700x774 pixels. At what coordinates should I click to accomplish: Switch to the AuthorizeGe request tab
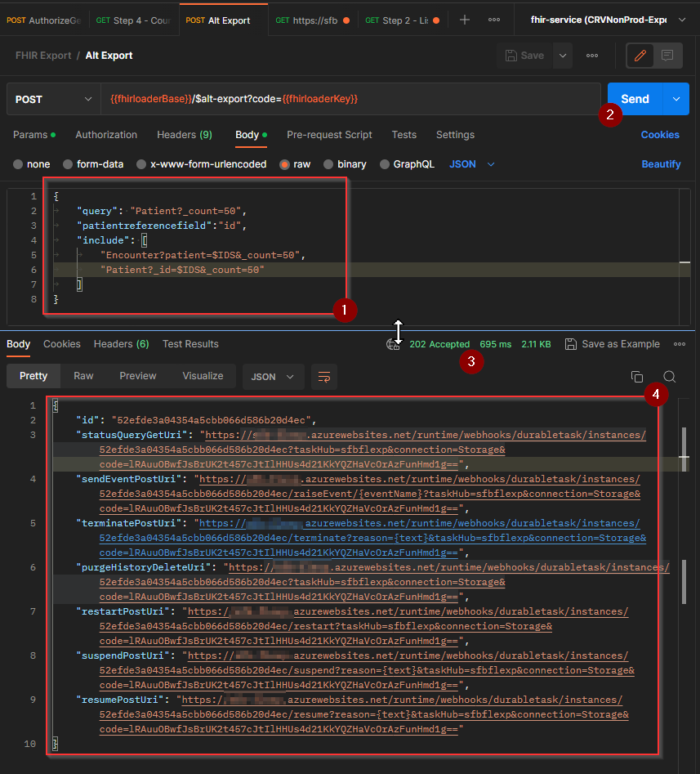tap(43, 20)
